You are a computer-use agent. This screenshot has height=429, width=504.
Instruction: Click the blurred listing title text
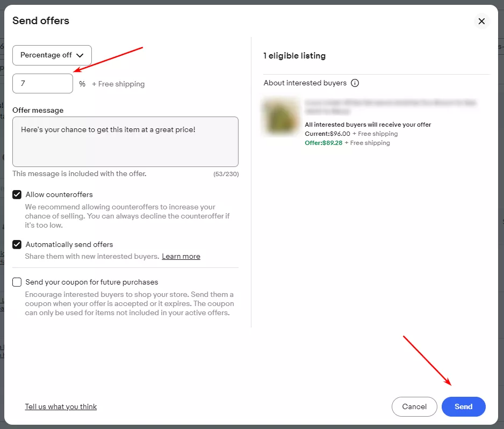(390, 107)
